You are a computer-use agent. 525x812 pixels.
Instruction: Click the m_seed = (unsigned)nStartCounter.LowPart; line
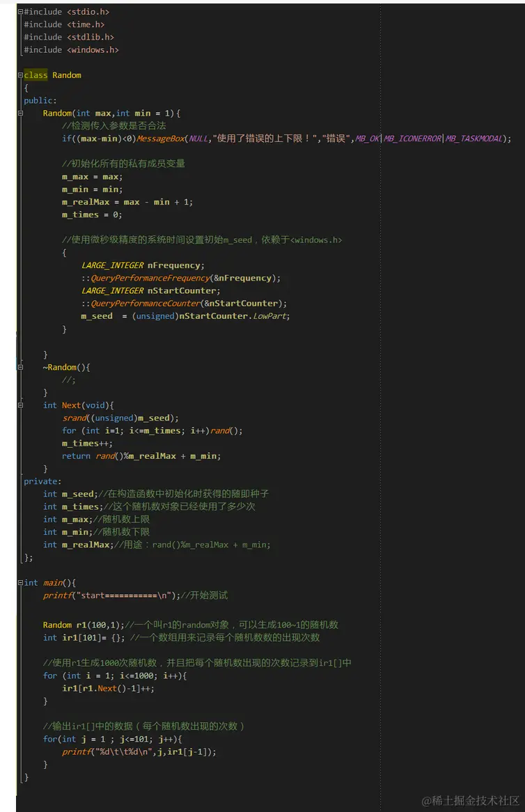click(185, 316)
